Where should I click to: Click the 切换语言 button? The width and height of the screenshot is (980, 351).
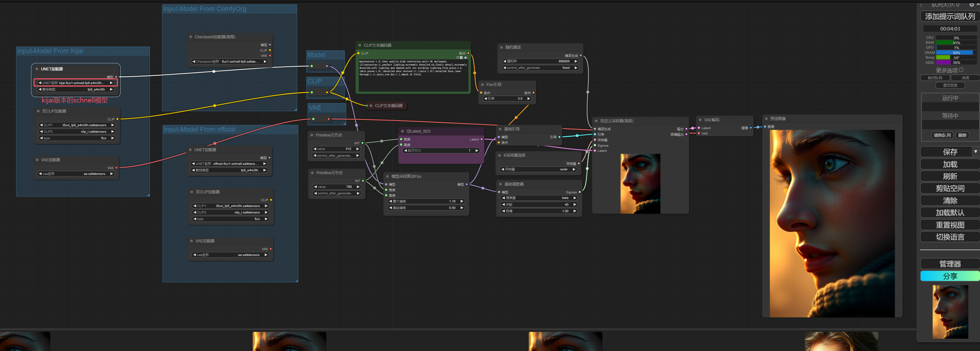(950, 237)
